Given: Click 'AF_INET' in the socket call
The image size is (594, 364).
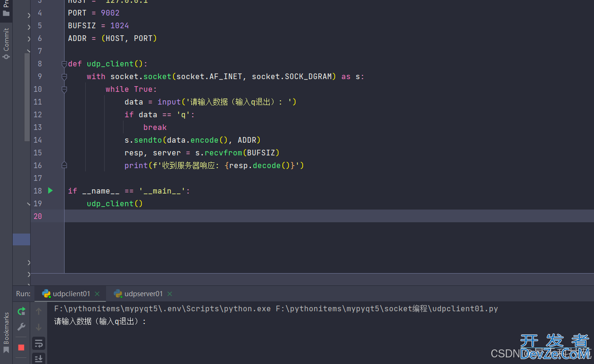Looking at the screenshot, I should click(x=226, y=76).
